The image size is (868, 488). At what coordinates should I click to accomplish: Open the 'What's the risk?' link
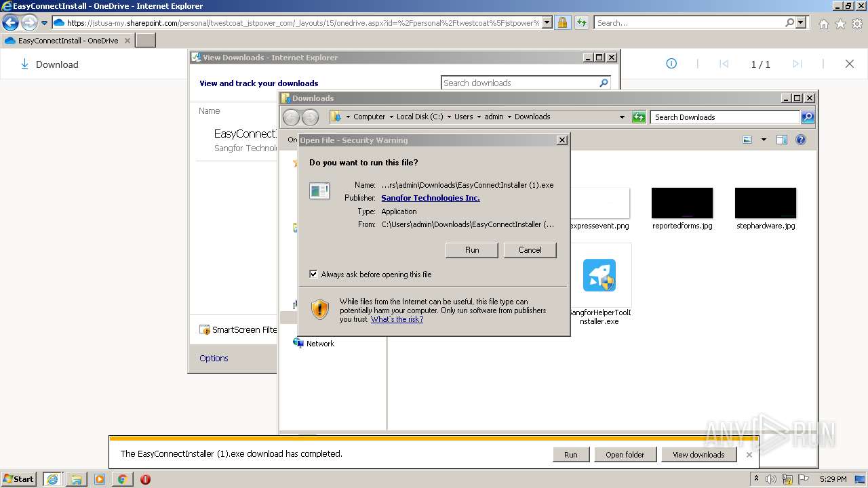point(397,319)
